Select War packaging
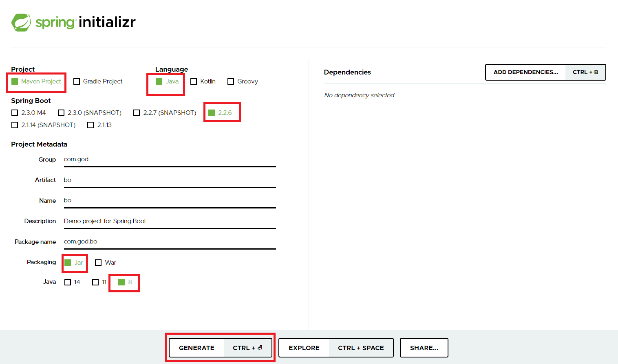Image resolution: width=618 pixels, height=364 pixels. (x=106, y=263)
